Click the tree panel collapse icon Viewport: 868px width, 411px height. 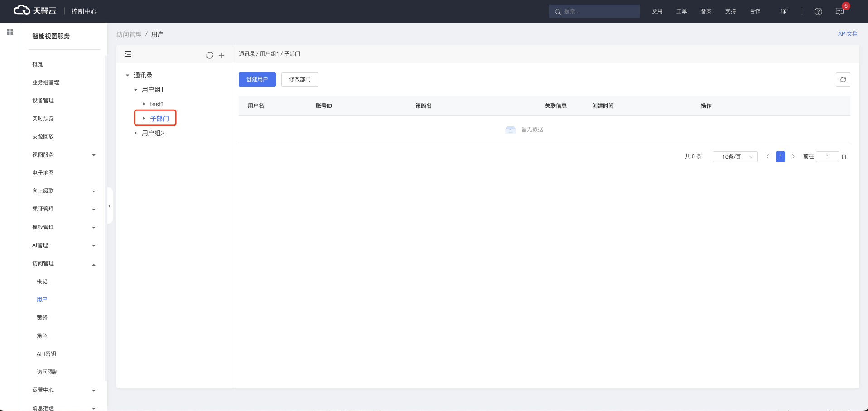point(128,54)
